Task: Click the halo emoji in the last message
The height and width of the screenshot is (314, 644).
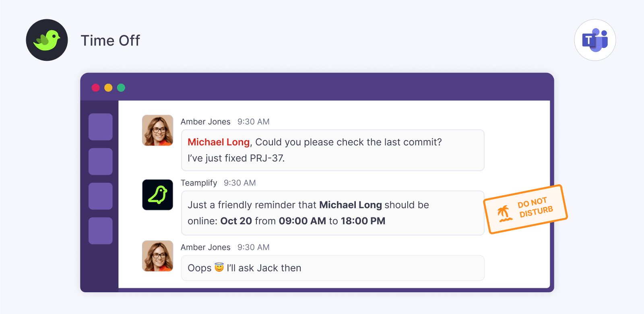Action: 219,267
